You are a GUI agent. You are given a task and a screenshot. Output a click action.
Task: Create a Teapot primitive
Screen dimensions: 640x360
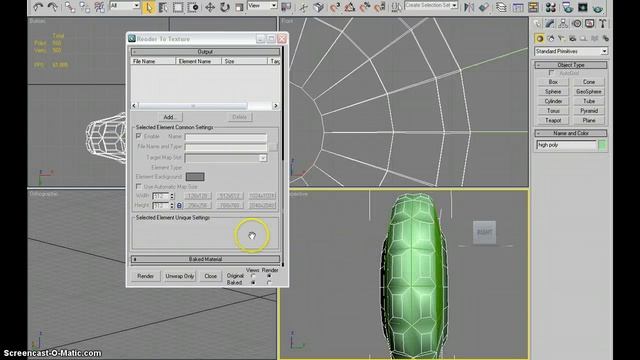coord(553,120)
